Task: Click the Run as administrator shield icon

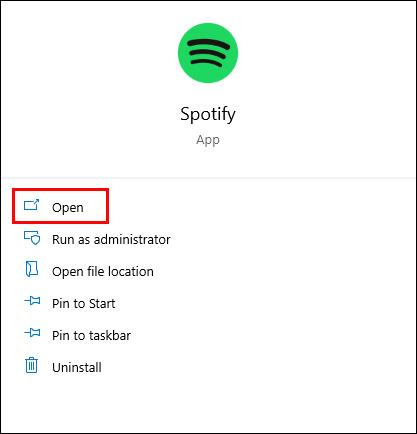Action: pyautogui.click(x=32, y=238)
